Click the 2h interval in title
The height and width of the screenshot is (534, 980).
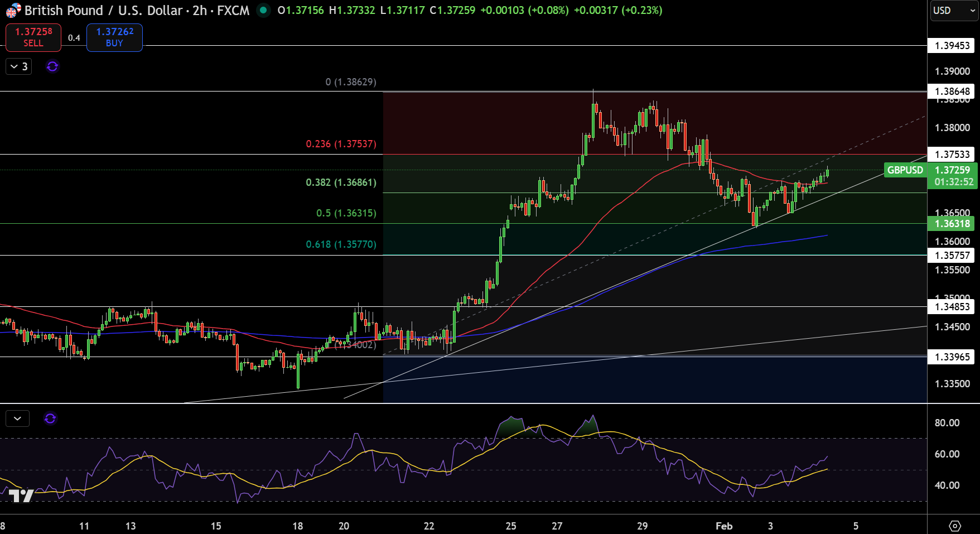(200, 11)
